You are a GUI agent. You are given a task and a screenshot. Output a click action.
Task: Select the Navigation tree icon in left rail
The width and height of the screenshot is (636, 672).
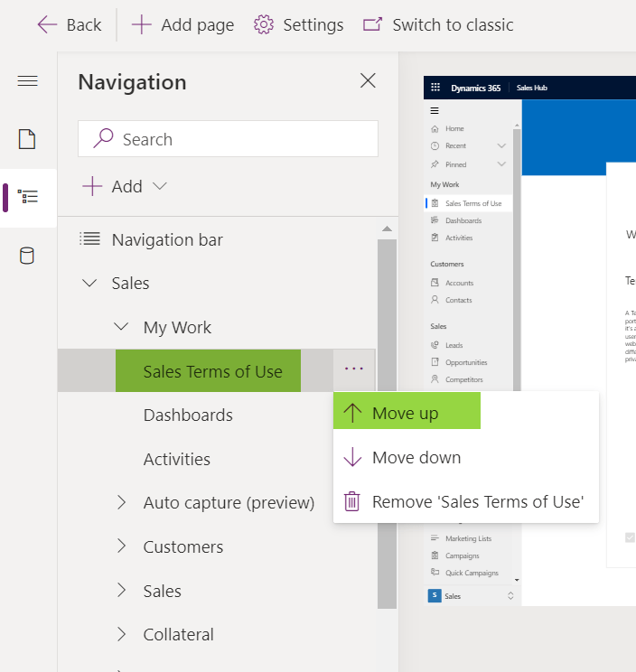pyautogui.click(x=27, y=197)
